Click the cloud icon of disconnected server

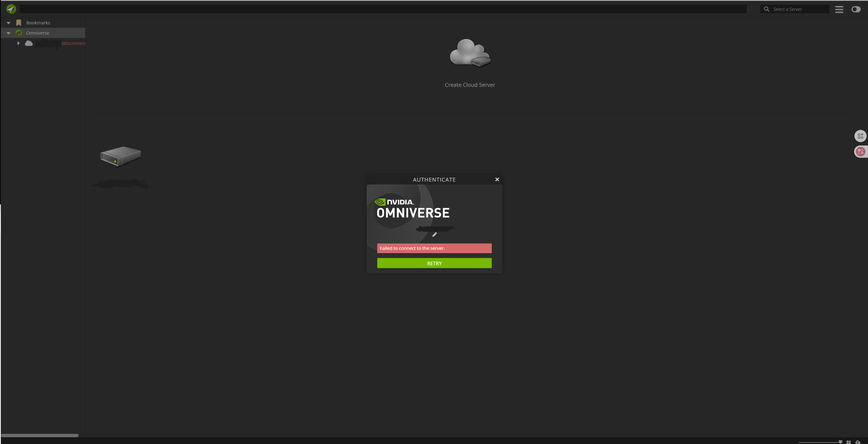(x=29, y=43)
